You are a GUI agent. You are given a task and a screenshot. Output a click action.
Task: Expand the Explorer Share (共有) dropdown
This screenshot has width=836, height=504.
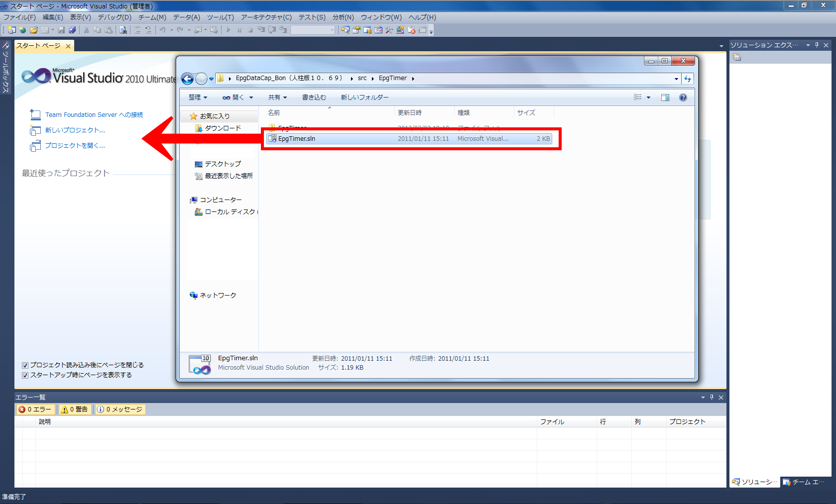277,98
